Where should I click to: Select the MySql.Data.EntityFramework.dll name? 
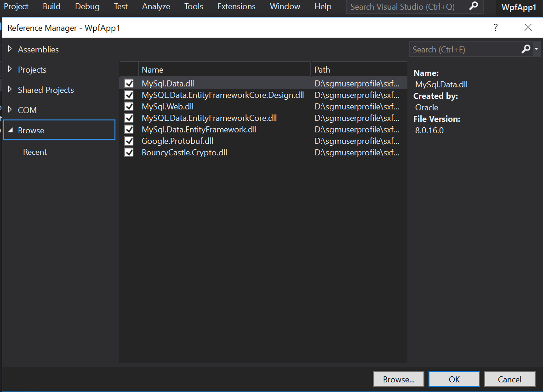[x=199, y=130]
